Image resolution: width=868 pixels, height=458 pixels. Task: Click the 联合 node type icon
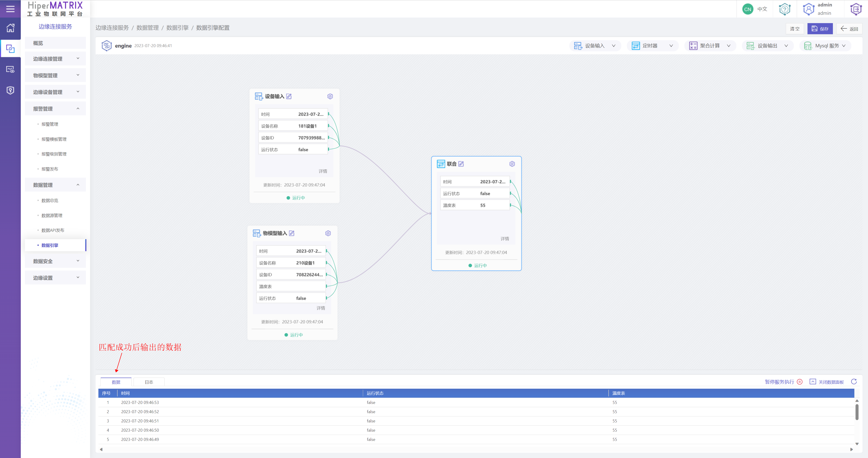(x=441, y=164)
